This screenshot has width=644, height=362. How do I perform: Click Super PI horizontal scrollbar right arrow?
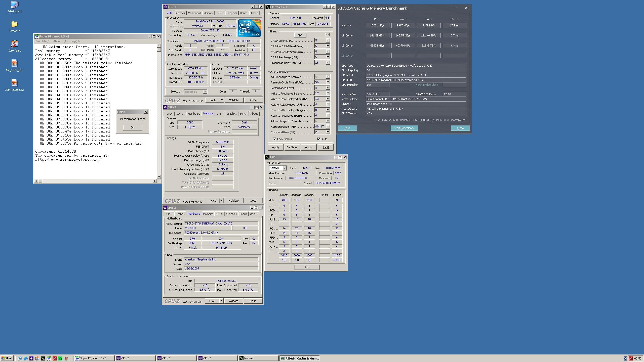155,181
